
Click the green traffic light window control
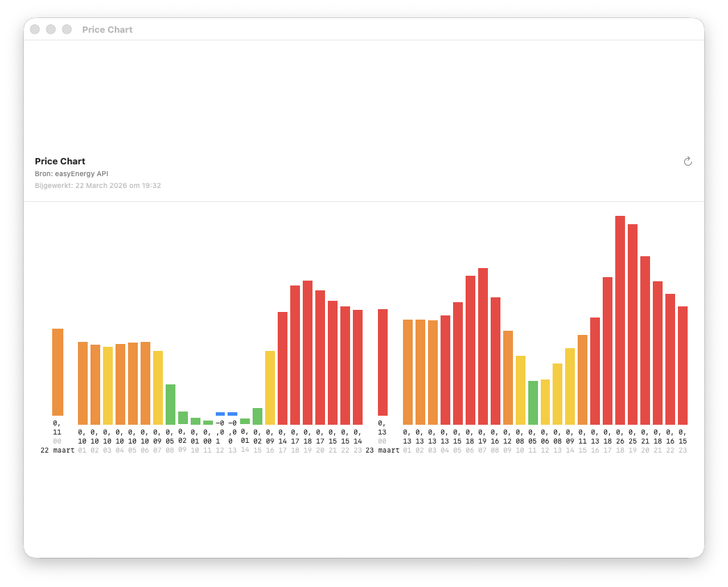tap(66, 29)
